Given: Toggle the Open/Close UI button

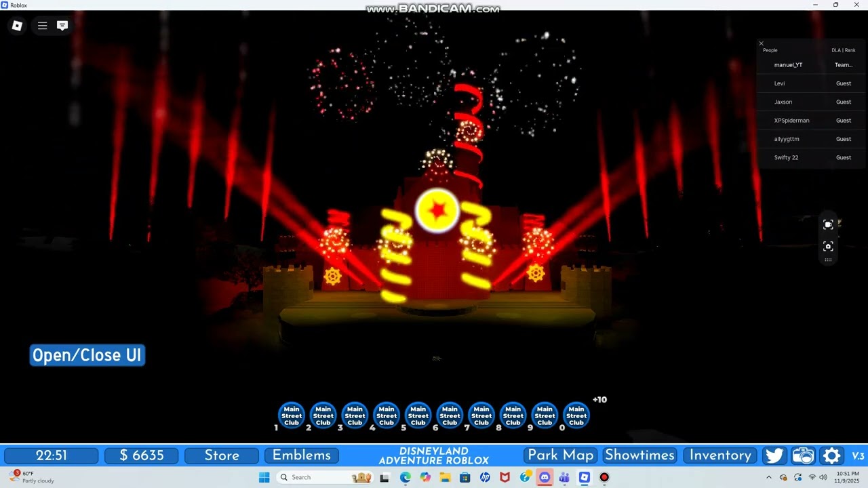Looking at the screenshot, I should point(87,355).
